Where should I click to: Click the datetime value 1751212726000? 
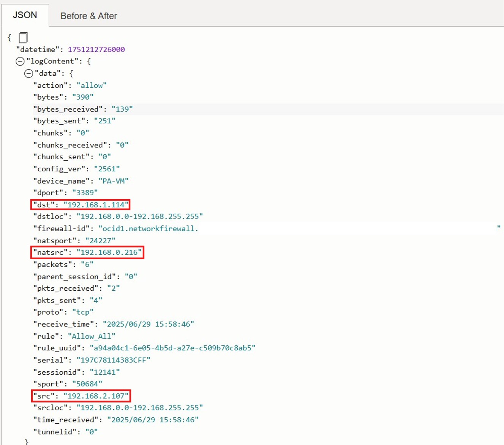click(96, 49)
